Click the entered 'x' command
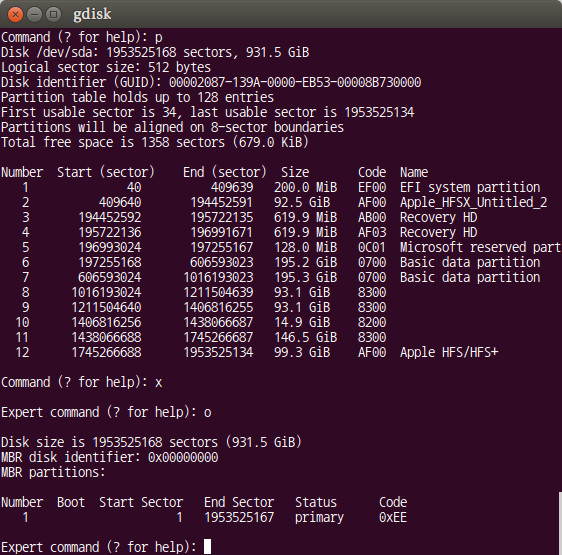562x555 pixels. (158, 383)
